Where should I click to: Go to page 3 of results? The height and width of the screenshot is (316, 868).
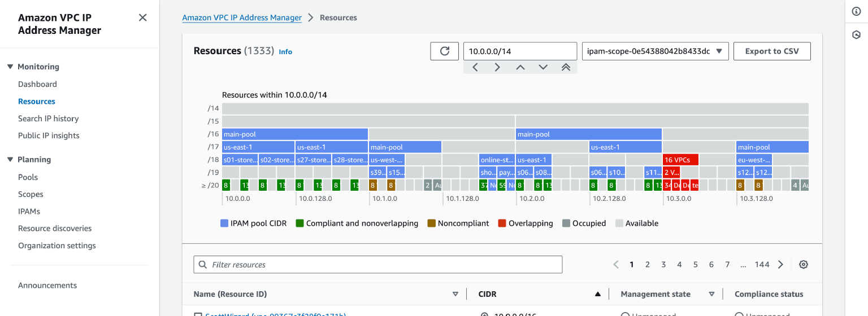click(663, 264)
